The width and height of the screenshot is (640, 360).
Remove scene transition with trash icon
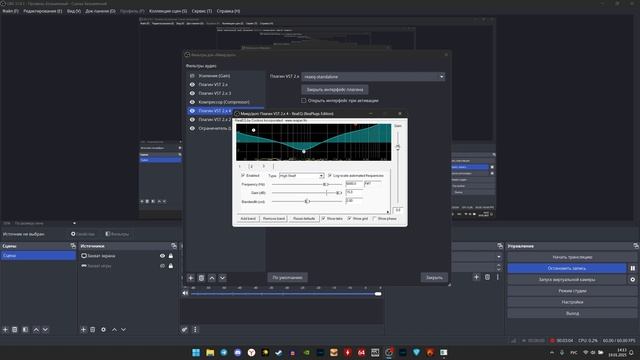pyautogui.click(x=487, y=277)
